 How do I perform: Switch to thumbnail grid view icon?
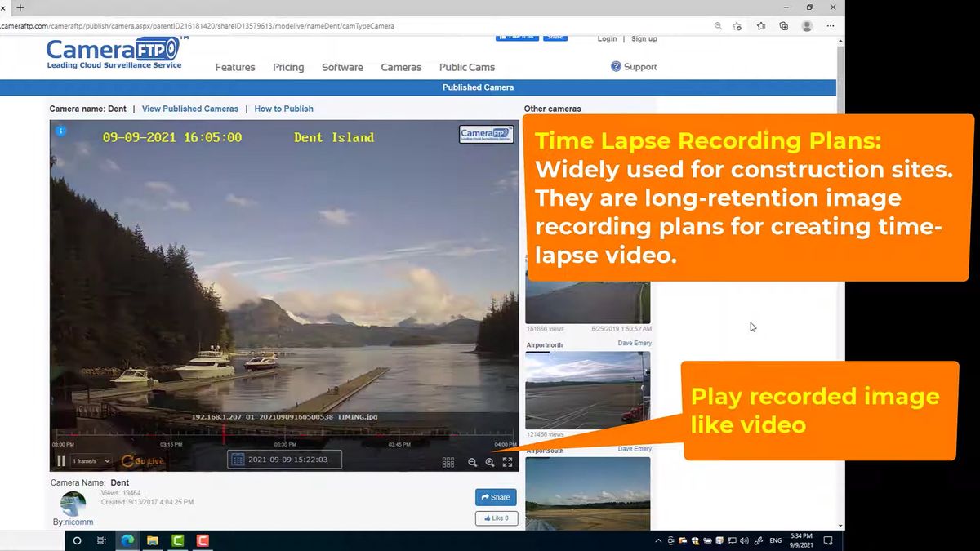(448, 462)
